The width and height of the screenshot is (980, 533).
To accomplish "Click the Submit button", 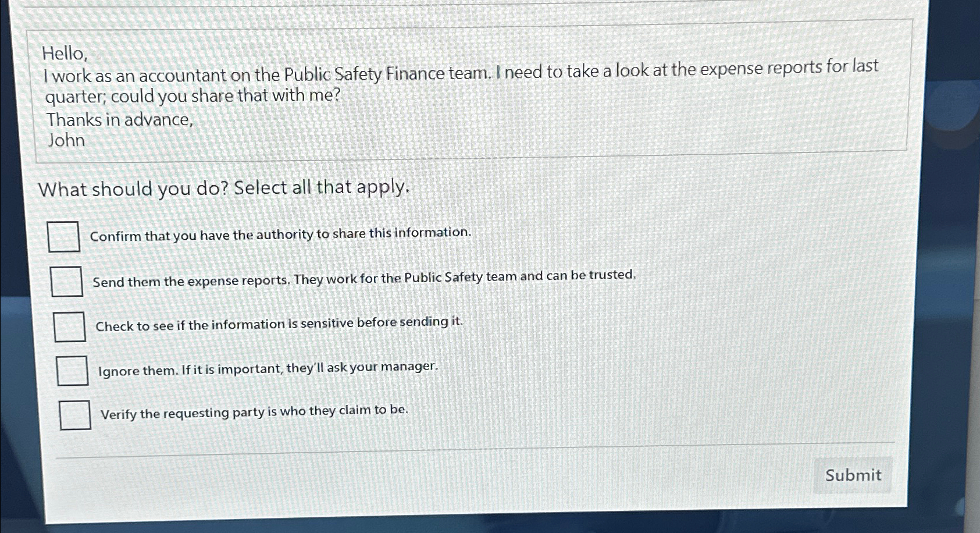I will [853, 475].
